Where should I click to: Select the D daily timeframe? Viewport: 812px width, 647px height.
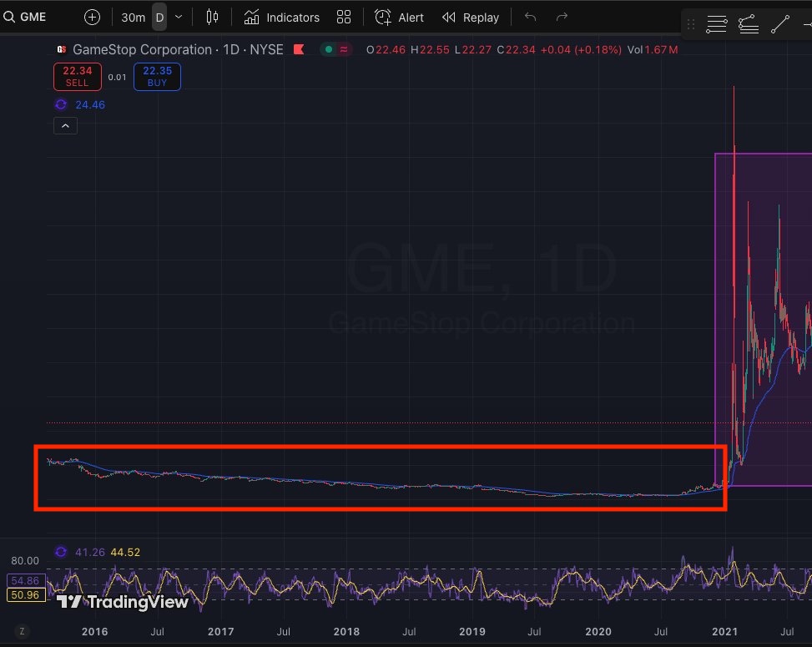click(159, 18)
